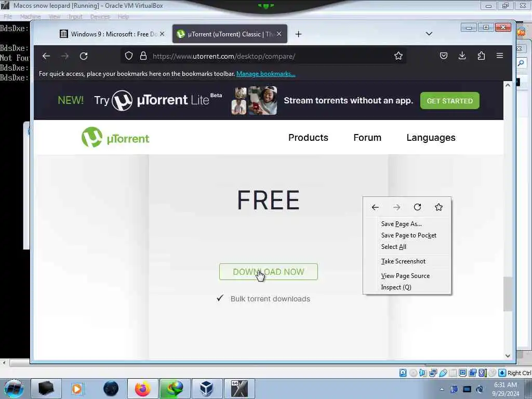Click the banner photo collage thumbnail
532x399 pixels.
(x=254, y=100)
